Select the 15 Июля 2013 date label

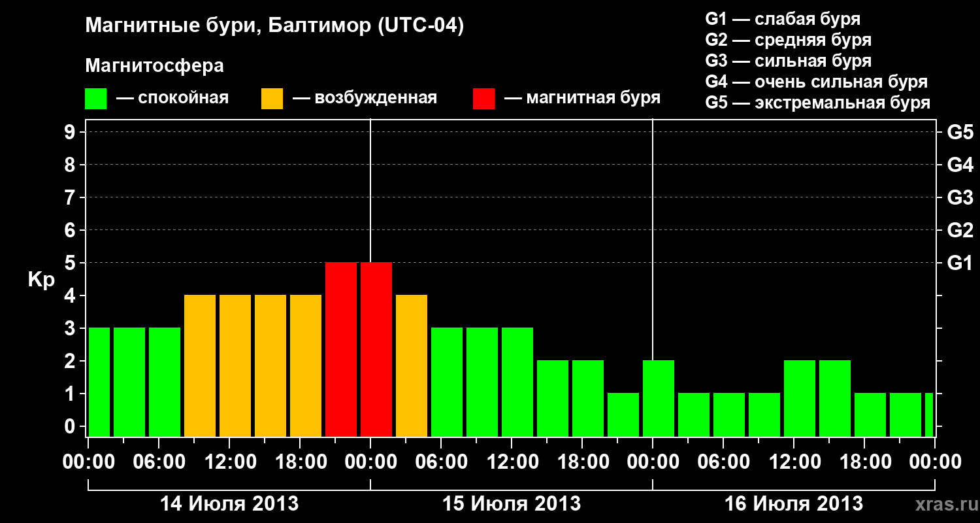pos(512,504)
